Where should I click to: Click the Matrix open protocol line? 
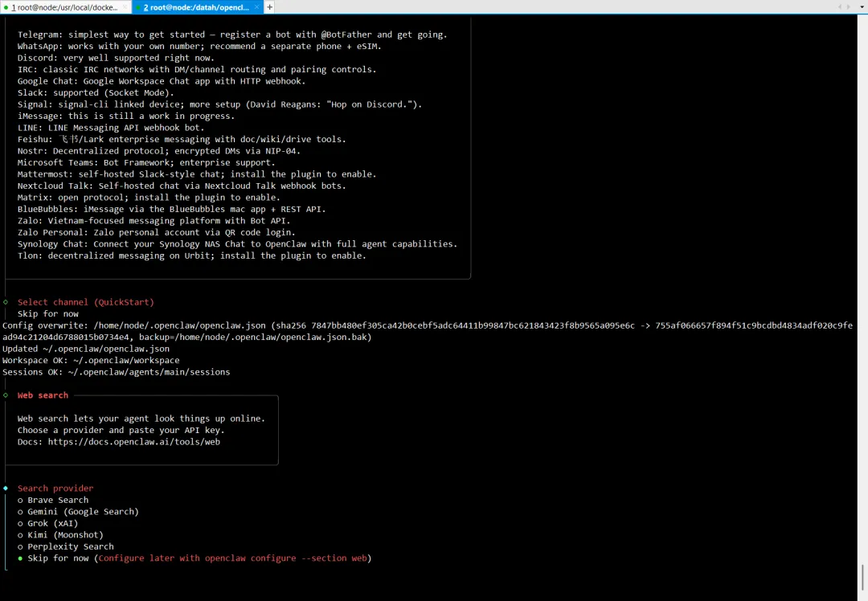[x=149, y=197]
